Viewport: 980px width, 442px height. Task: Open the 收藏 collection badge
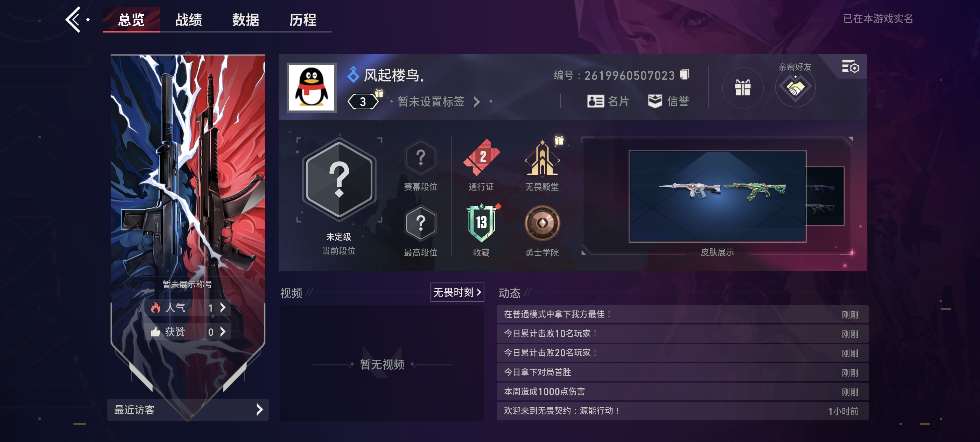pyautogui.click(x=481, y=223)
